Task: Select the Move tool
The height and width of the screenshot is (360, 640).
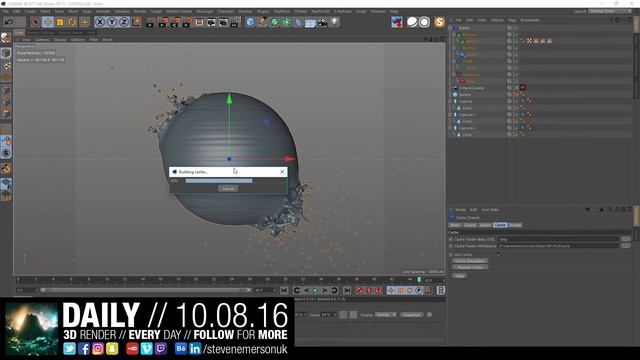Action: pos(47,22)
